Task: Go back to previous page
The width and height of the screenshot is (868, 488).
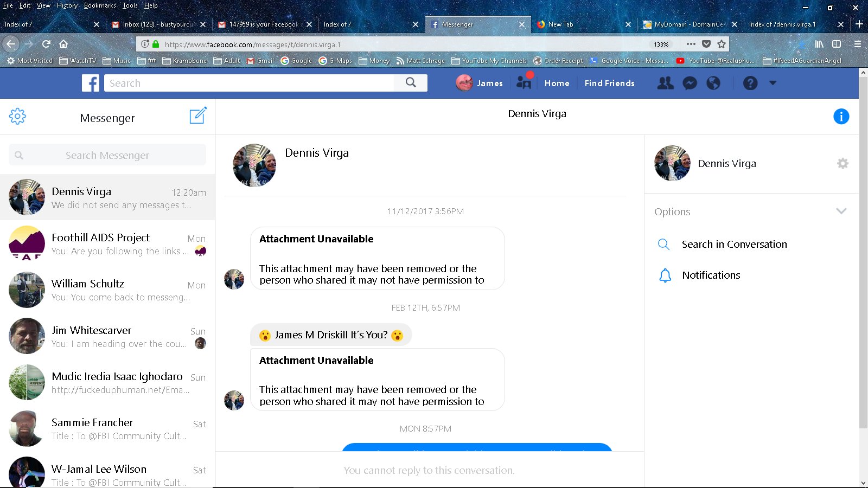Action: point(11,44)
